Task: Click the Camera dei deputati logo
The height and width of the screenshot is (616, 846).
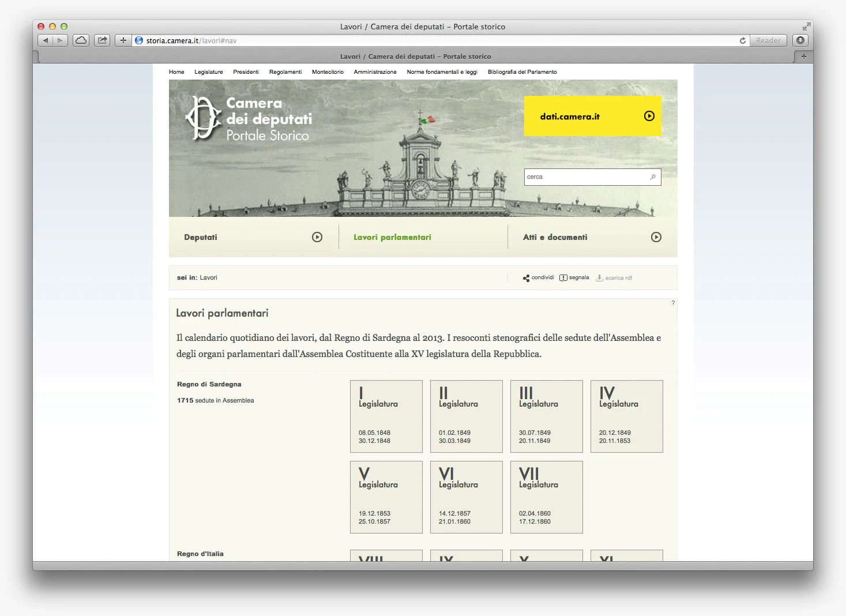Action: (x=249, y=118)
